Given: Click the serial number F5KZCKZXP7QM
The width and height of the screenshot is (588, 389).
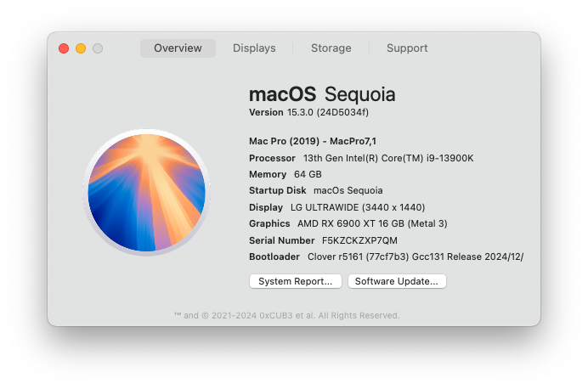Looking at the screenshot, I should 359,240.
